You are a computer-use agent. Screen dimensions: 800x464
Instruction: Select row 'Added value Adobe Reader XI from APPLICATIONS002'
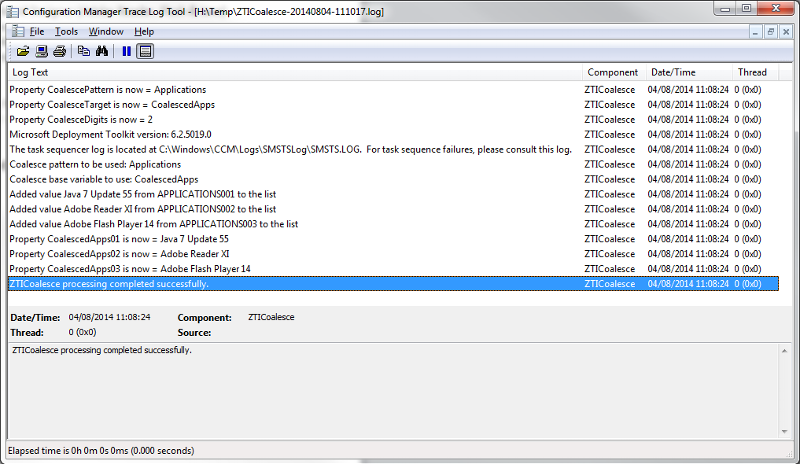(x=393, y=209)
